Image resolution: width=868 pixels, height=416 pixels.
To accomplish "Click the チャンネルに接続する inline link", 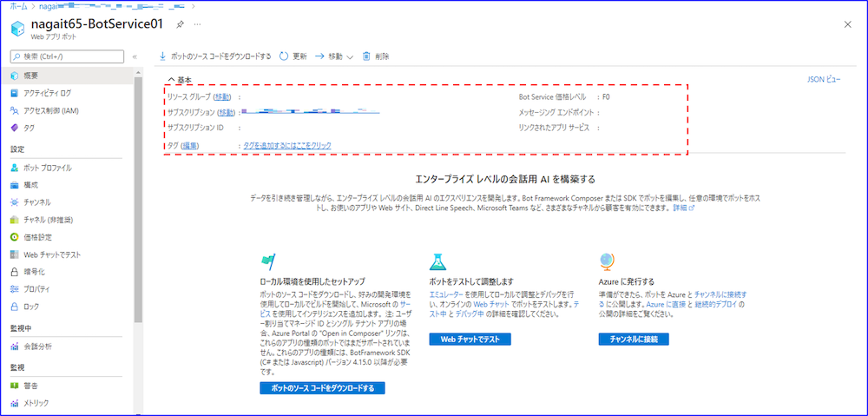I will [x=720, y=294].
